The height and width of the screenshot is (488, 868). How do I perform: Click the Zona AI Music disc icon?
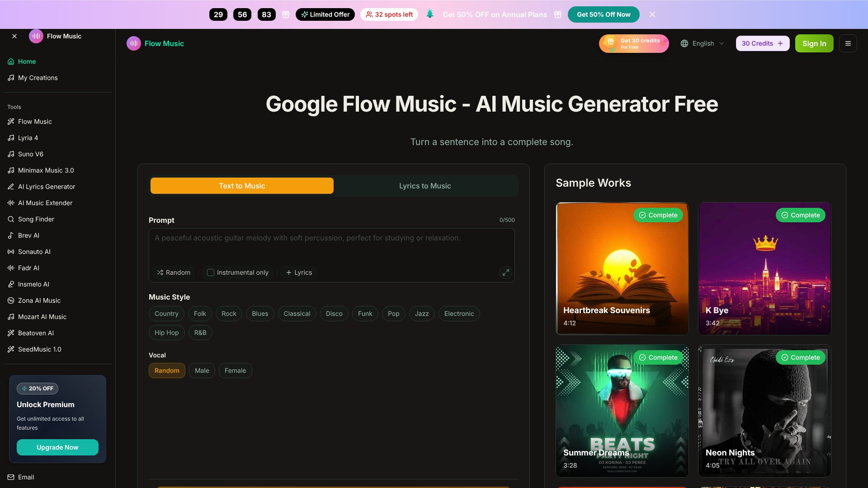[11, 300]
